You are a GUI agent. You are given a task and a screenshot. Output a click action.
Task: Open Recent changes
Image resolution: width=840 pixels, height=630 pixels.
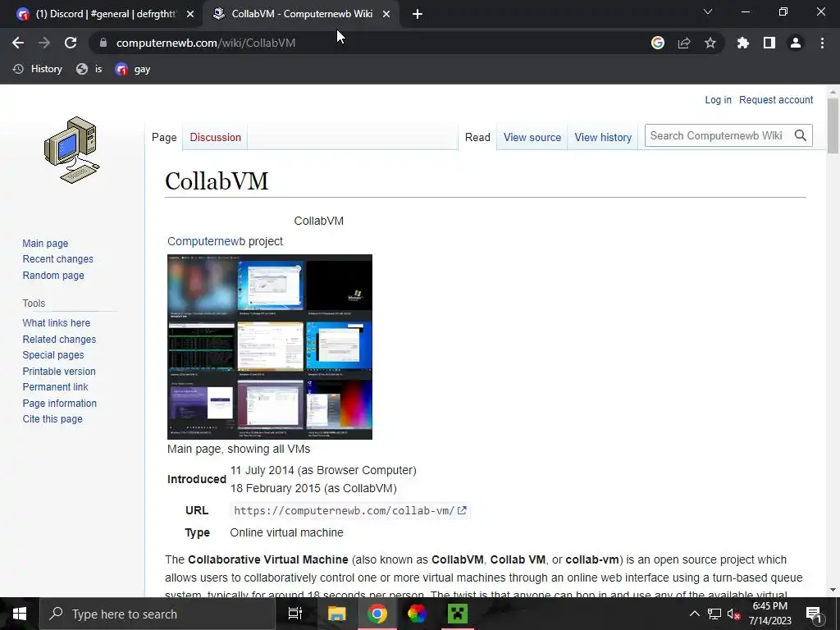pos(58,259)
